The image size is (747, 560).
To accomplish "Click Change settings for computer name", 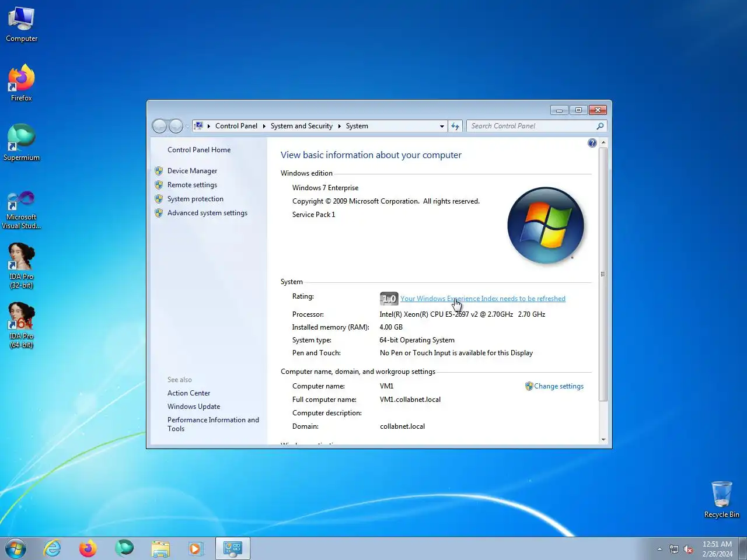I will pos(558,386).
